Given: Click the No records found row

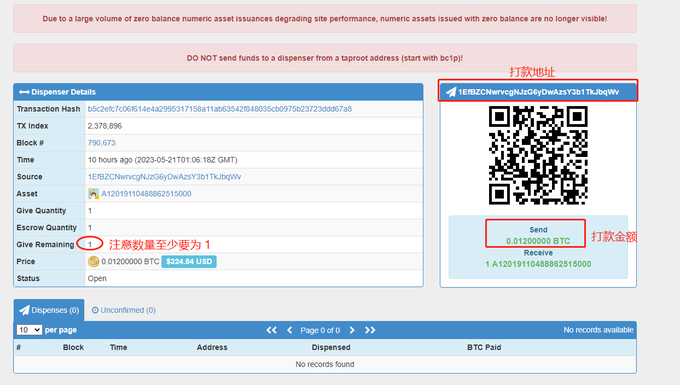Looking at the screenshot, I should [325, 364].
